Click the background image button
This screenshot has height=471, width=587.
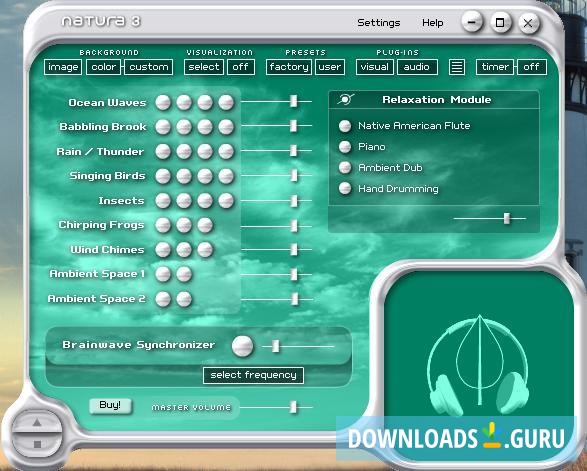click(63, 67)
